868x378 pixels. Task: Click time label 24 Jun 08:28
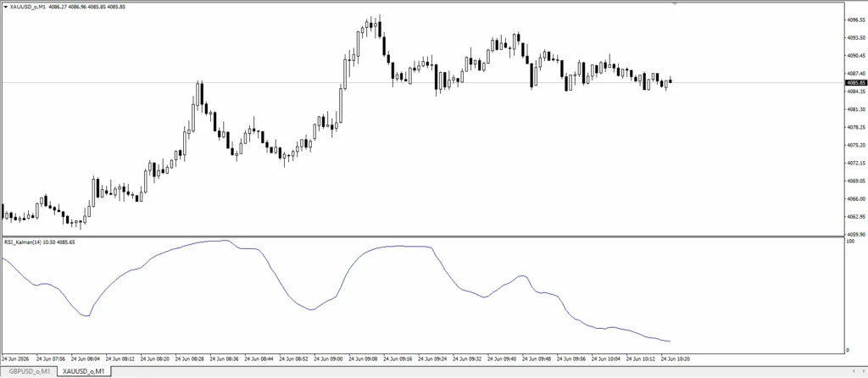click(189, 359)
